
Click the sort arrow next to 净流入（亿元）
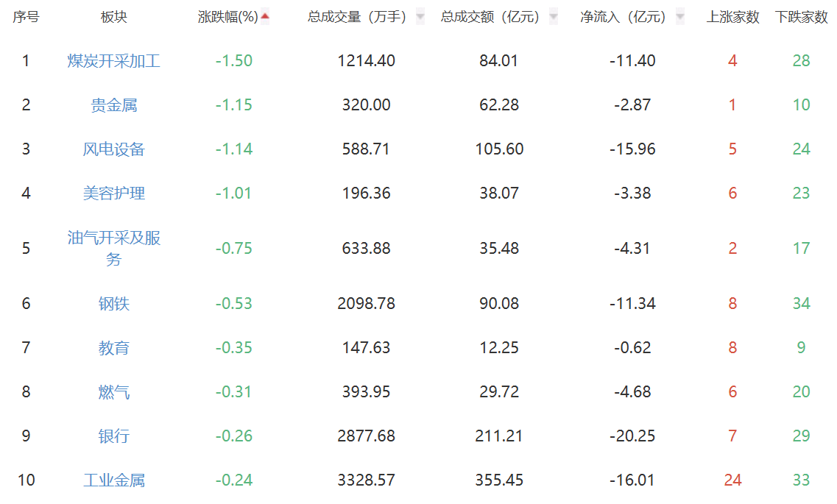(679, 17)
